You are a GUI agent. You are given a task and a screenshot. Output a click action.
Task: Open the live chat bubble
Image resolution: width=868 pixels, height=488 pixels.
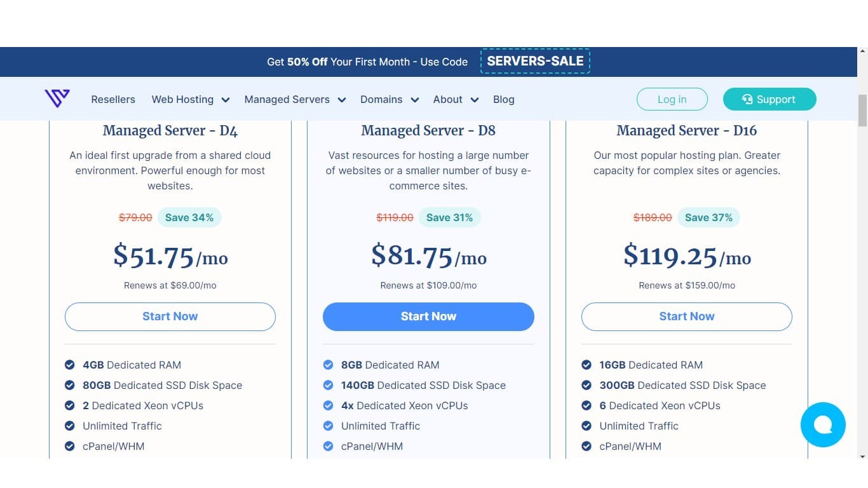coord(823,424)
